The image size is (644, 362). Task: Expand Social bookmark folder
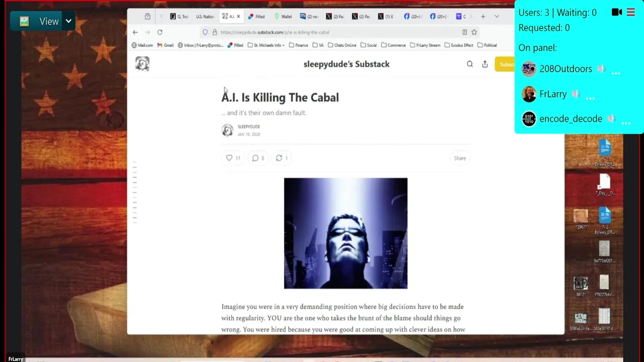pyautogui.click(x=368, y=45)
